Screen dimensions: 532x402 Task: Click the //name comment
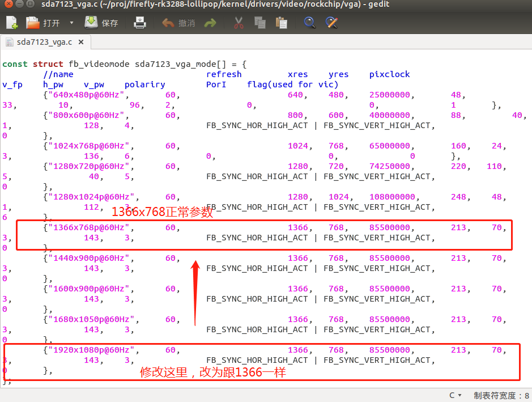click(x=58, y=74)
